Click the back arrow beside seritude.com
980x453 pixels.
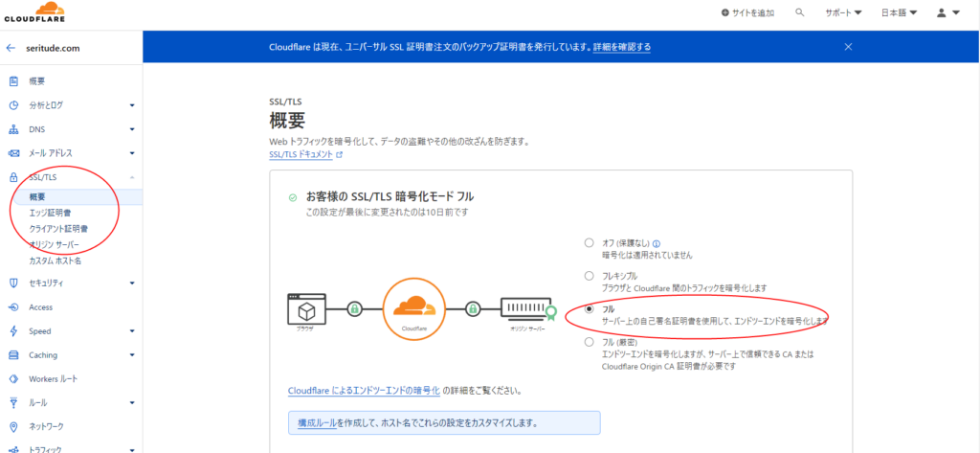pyautogui.click(x=11, y=48)
